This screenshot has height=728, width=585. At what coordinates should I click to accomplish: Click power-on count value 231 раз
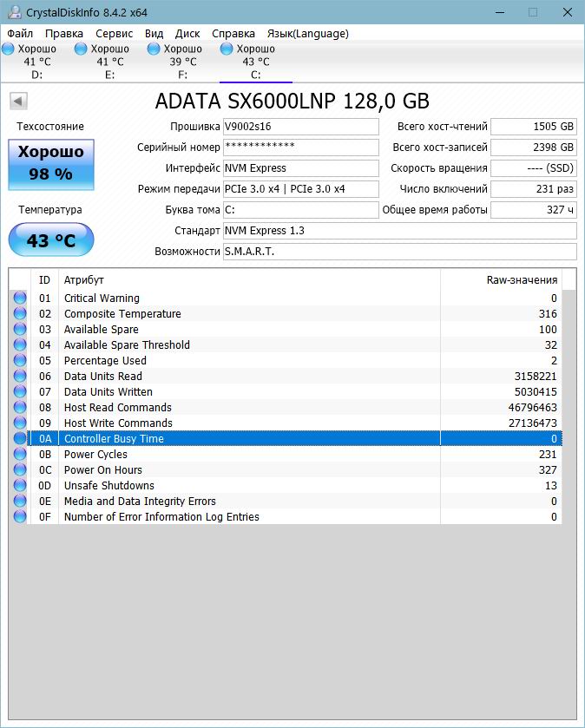[534, 189]
